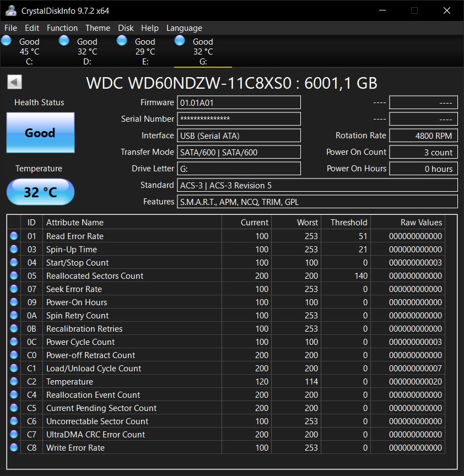Click the Drive Letter G: field

coord(239,169)
